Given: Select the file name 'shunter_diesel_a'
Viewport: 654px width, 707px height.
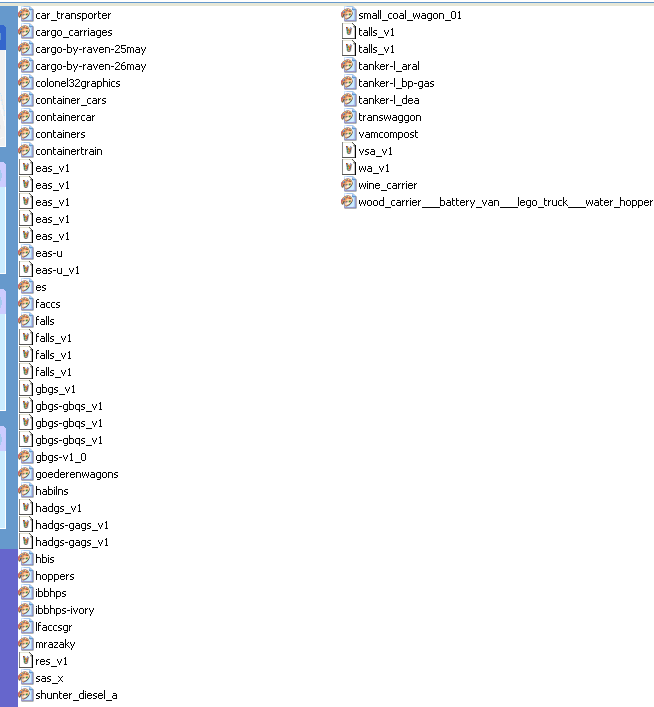Looking at the screenshot, I should [77, 695].
